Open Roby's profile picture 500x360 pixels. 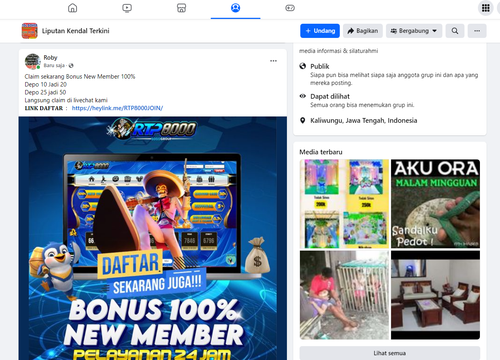click(x=33, y=61)
